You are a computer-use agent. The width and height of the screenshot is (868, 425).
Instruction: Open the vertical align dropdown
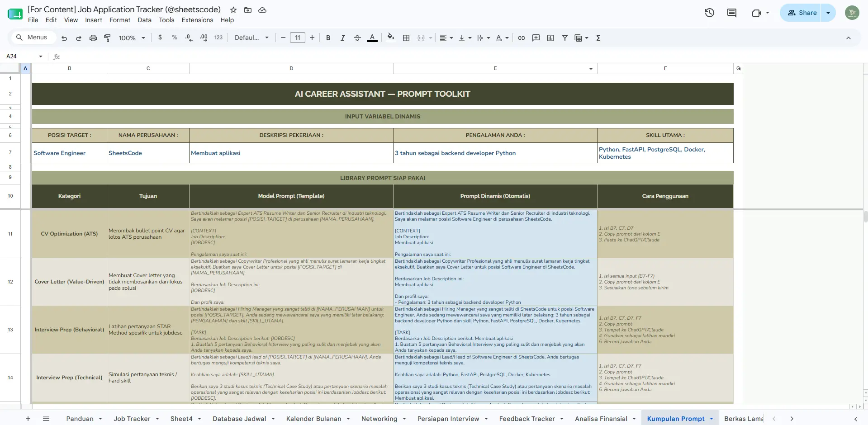point(465,38)
